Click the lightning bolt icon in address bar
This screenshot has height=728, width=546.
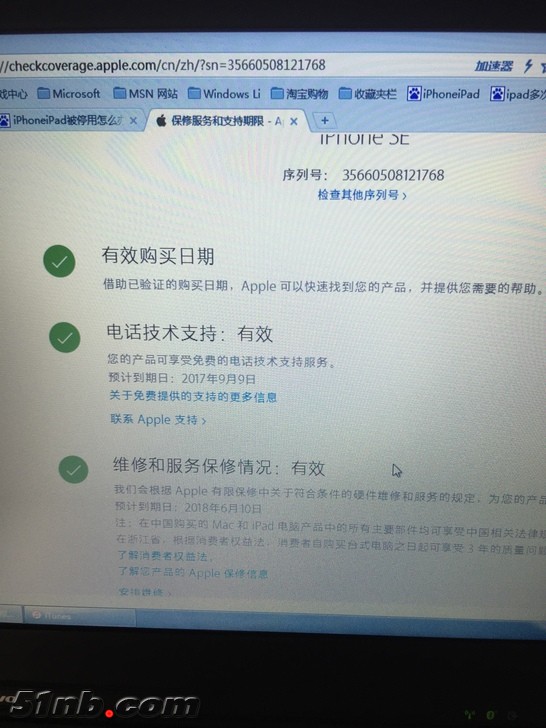click(x=528, y=66)
